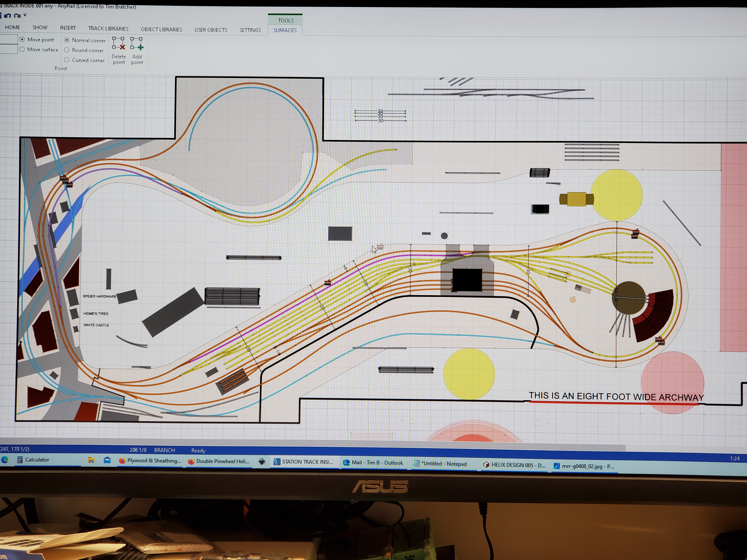The height and width of the screenshot is (560, 747).
Task: Switch to Untitled - Notepad taskbar button
Action: (x=440, y=464)
